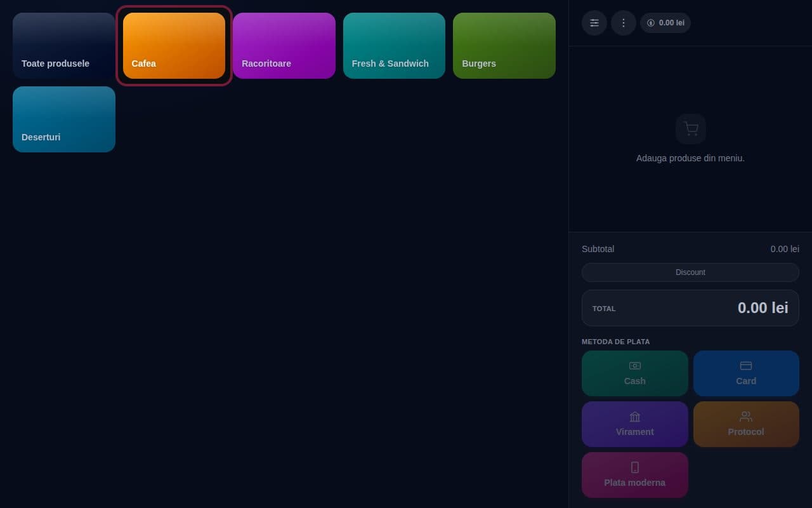Click the people Protocol icon

pyautogui.click(x=746, y=417)
